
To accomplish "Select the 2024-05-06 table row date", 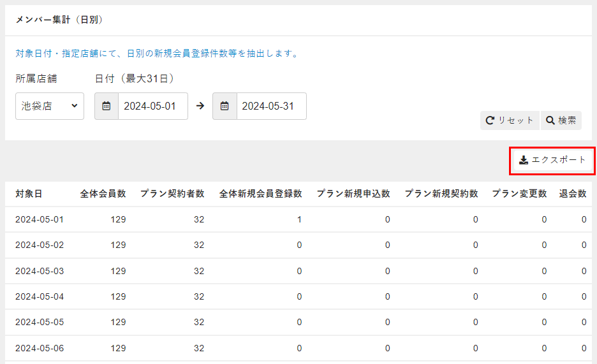I will click(40, 348).
